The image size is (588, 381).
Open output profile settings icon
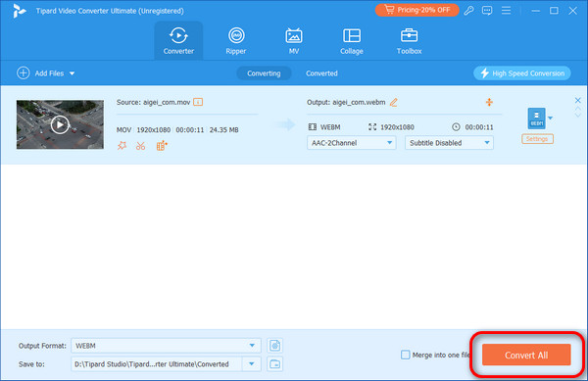[x=274, y=346]
